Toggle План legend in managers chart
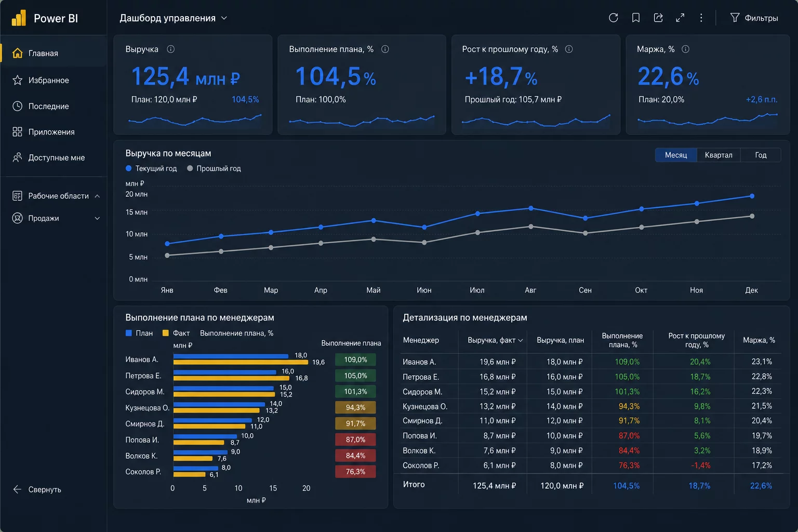 [139, 333]
